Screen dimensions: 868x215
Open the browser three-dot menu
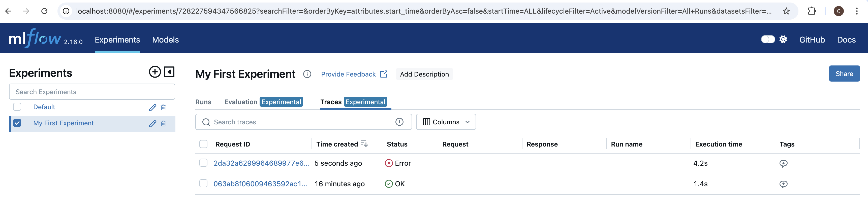[857, 11]
